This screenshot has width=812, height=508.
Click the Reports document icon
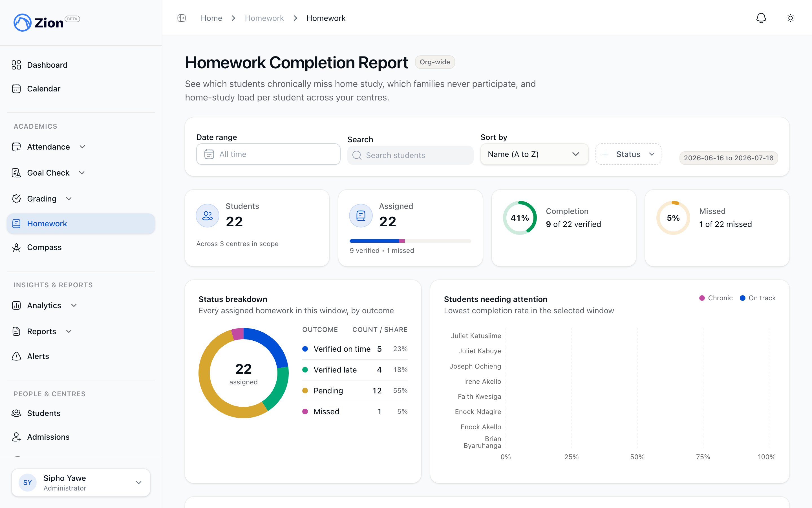tap(16, 331)
